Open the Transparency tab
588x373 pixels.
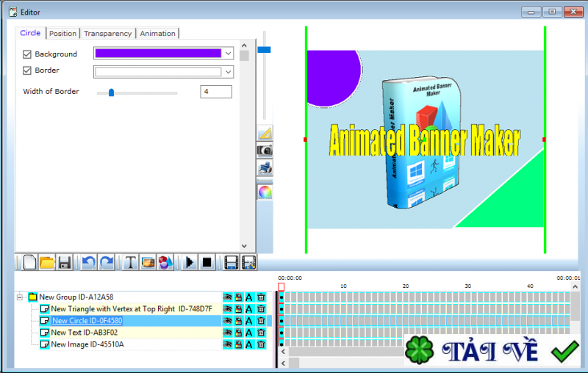tap(107, 33)
